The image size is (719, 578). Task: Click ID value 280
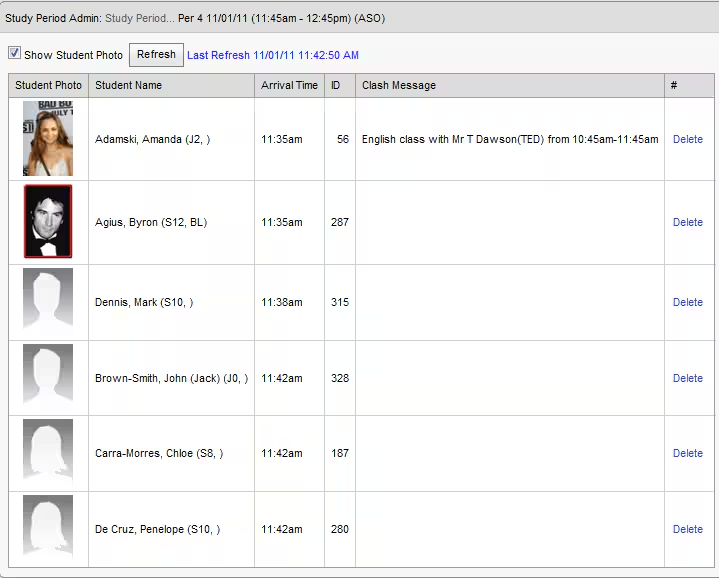coord(340,529)
